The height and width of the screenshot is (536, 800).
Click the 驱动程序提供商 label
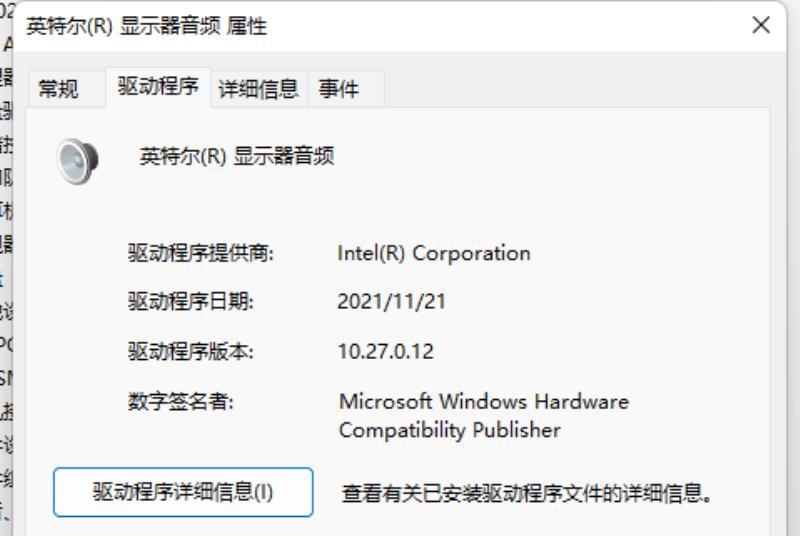pyautogui.click(x=201, y=253)
